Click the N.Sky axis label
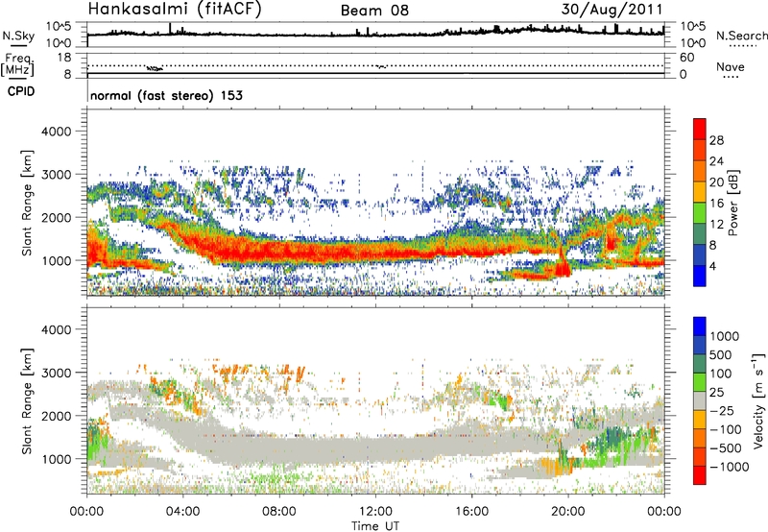Screen dimensions: 768x532 click(18, 36)
